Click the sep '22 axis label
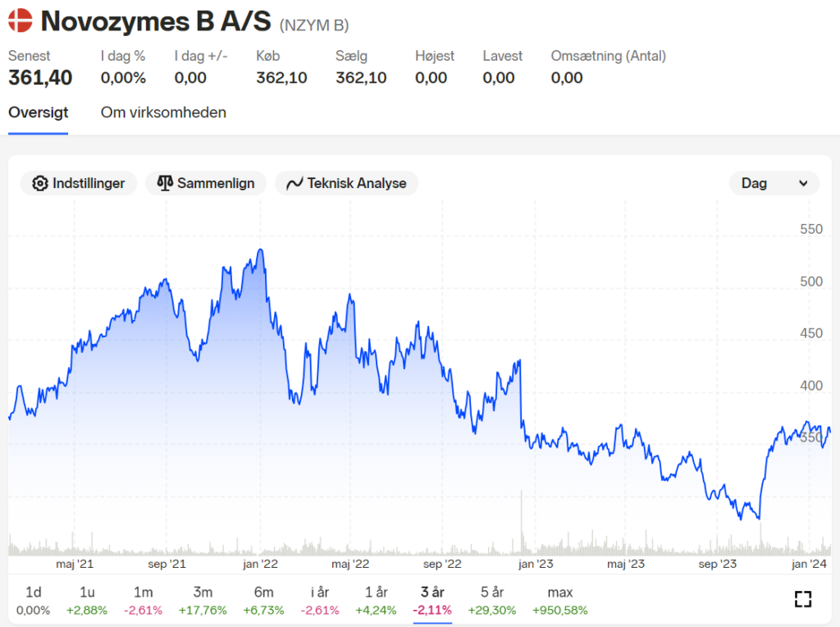840x627 pixels. pyautogui.click(x=442, y=564)
